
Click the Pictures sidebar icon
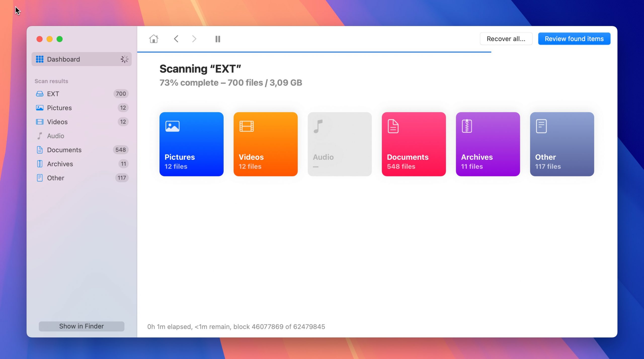39,108
